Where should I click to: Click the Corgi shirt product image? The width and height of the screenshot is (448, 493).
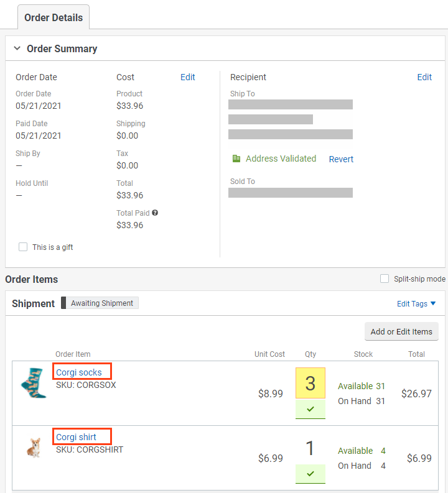point(34,448)
